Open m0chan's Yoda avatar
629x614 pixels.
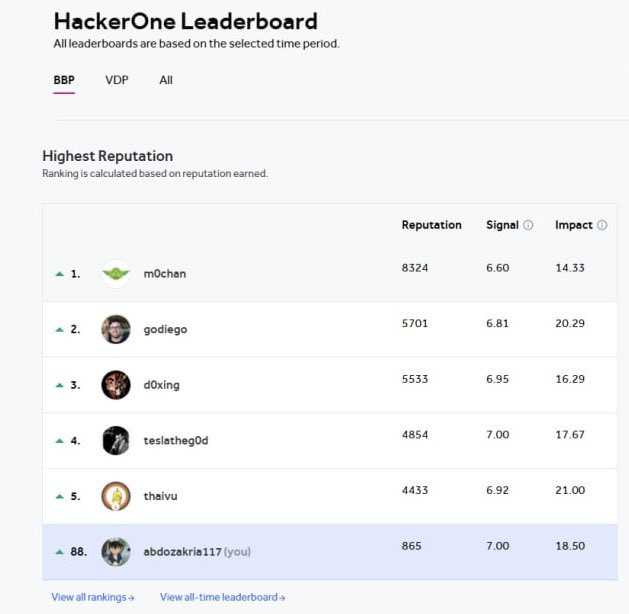[x=116, y=274]
